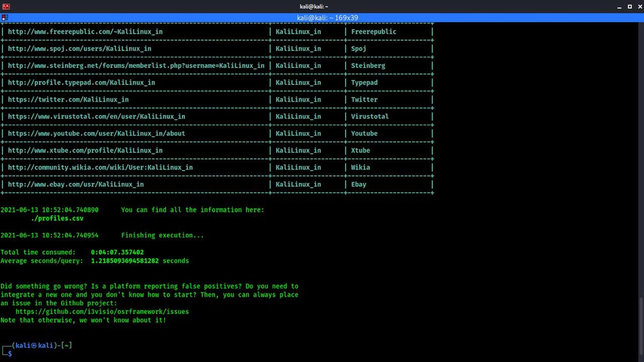Screen dimensions: 644x362
Task: Click the './profiles.csv' file path
Action: pyautogui.click(x=57, y=218)
